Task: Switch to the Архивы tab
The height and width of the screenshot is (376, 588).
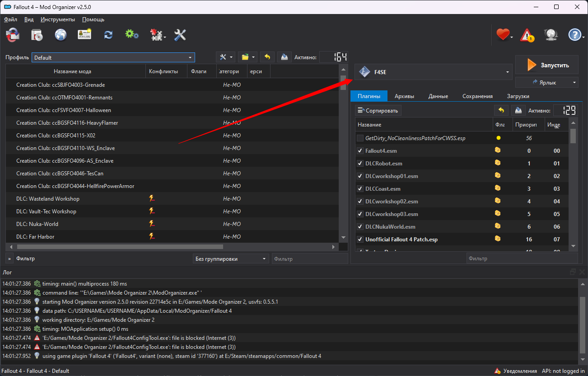Action: click(404, 96)
